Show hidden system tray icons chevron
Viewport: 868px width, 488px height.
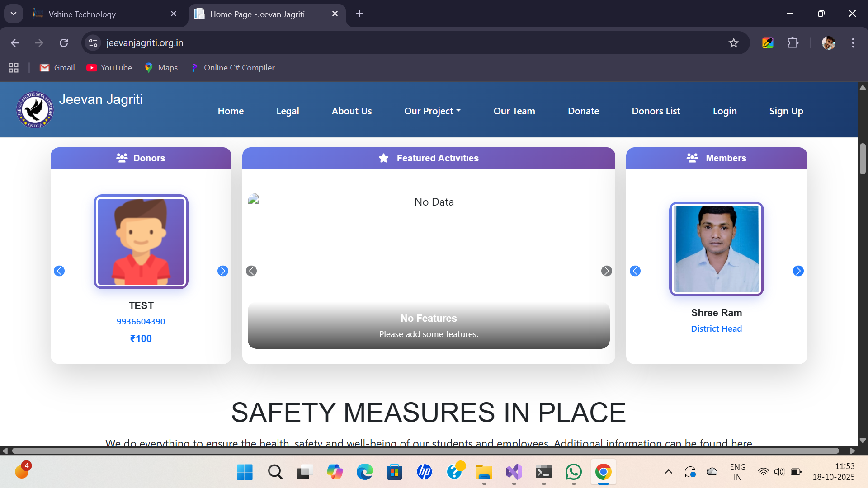pyautogui.click(x=668, y=472)
